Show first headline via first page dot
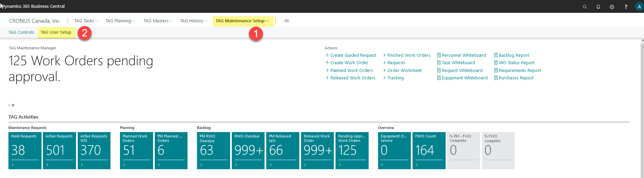The image size is (644, 178). [9, 105]
